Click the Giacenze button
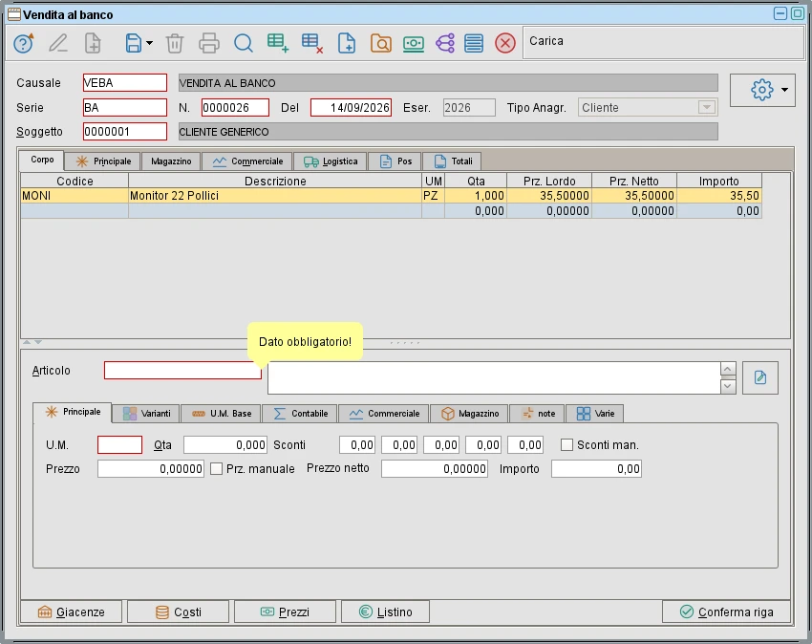This screenshot has height=644, width=812. click(72, 612)
